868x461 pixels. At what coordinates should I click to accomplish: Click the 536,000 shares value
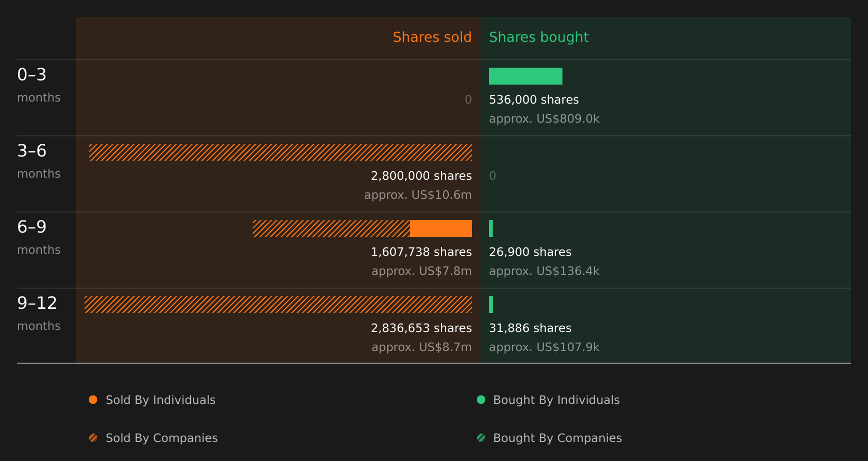point(534,100)
